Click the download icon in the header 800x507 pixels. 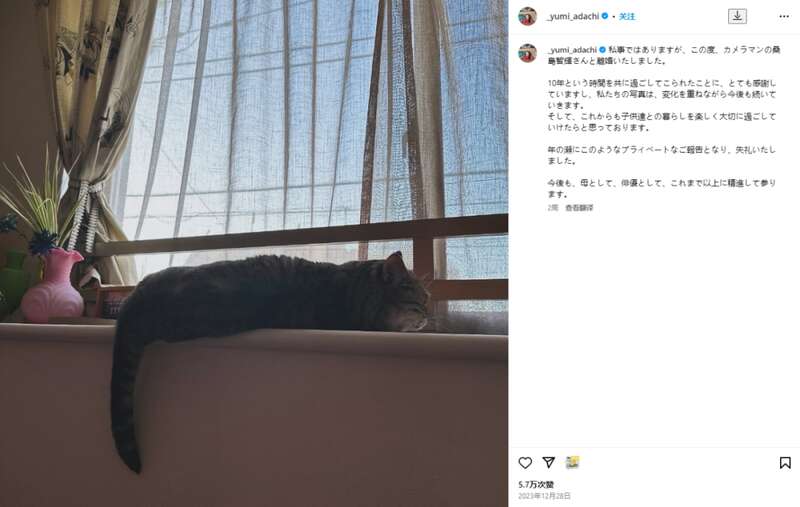click(737, 16)
